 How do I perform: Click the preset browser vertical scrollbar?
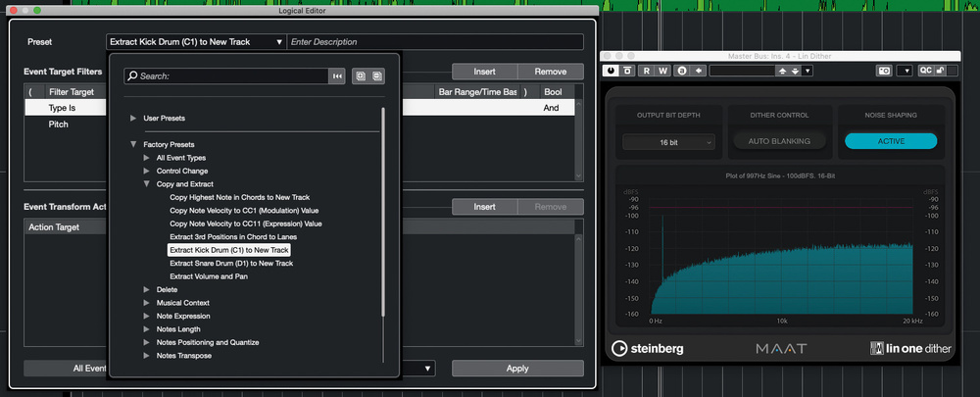point(383,213)
